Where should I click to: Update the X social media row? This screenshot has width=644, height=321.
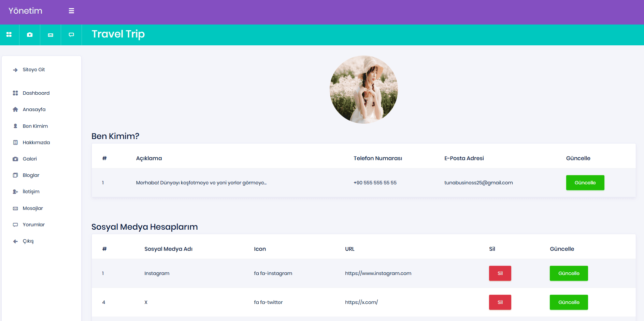[x=569, y=302]
